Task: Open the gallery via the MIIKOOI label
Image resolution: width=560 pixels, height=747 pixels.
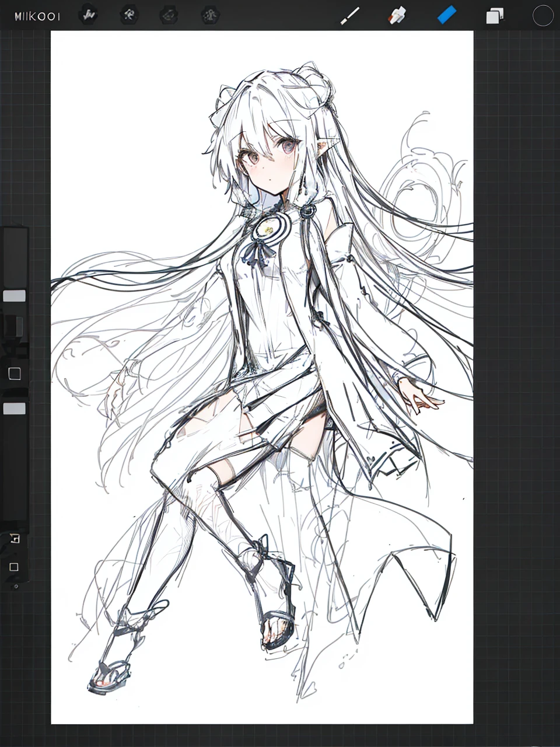Action: 37,16
